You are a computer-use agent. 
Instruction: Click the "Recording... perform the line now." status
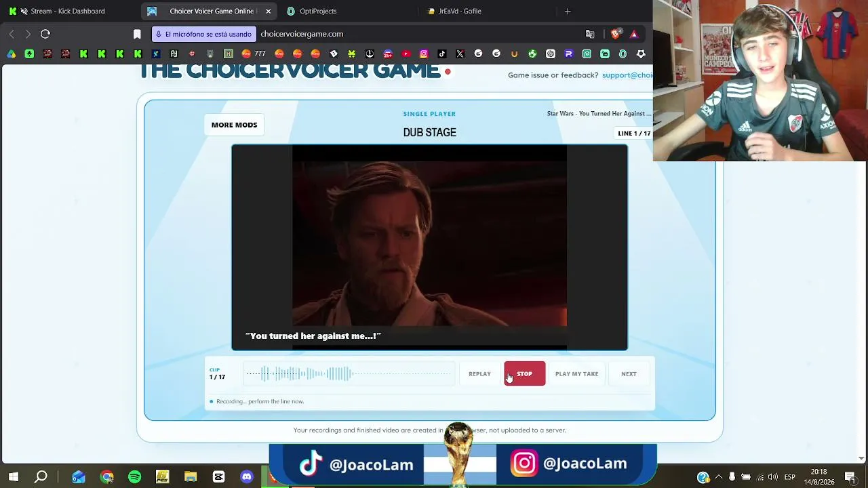(x=260, y=401)
